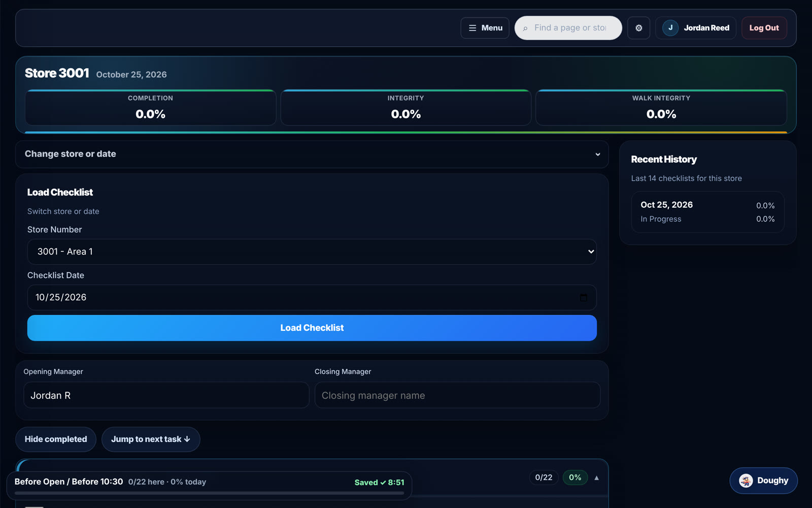Collapse the Before Open section arrow

click(x=596, y=478)
